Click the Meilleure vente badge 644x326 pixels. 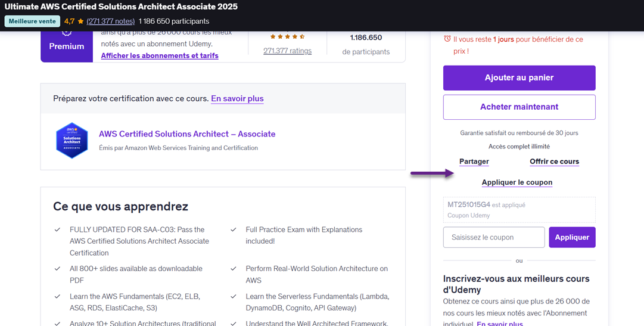pyautogui.click(x=32, y=21)
